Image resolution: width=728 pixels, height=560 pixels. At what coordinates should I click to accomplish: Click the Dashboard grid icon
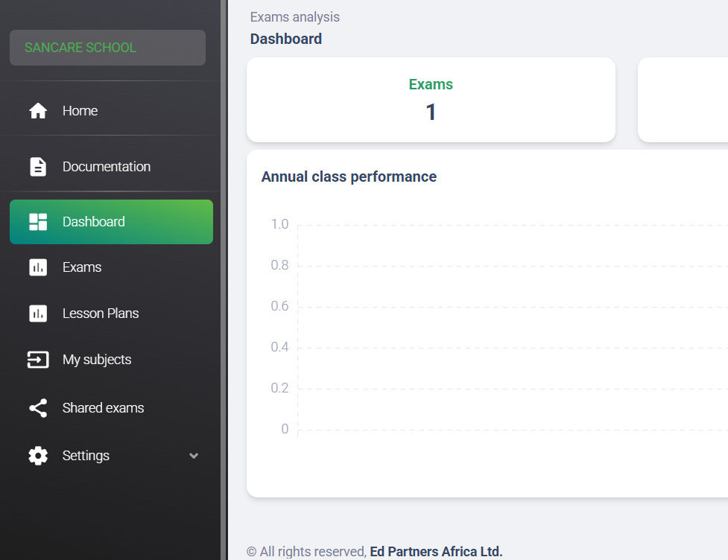38,222
